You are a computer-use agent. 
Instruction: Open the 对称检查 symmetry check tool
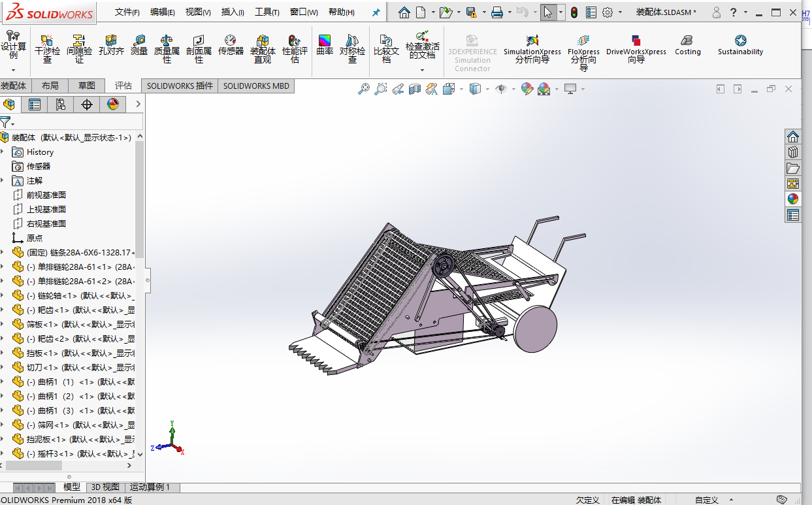point(352,49)
